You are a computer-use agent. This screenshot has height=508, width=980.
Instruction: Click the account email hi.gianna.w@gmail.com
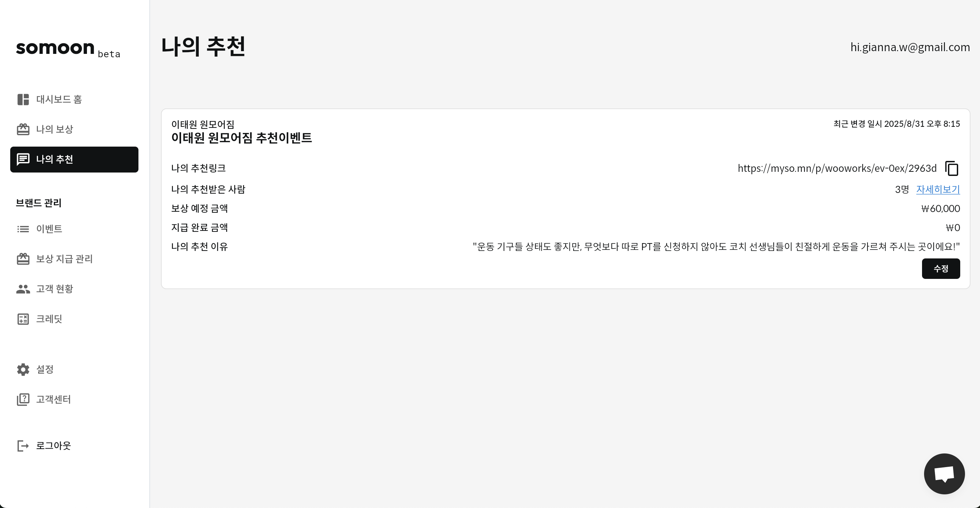(x=910, y=47)
